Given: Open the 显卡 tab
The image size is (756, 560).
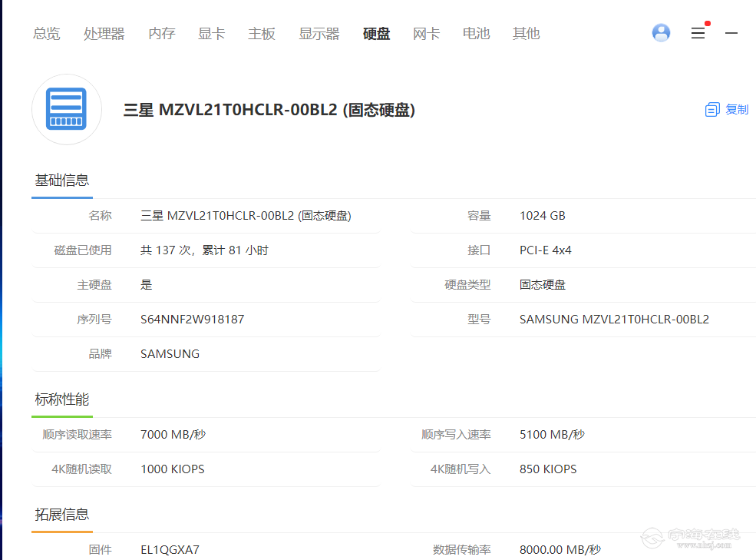Looking at the screenshot, I should click(212, 33).
